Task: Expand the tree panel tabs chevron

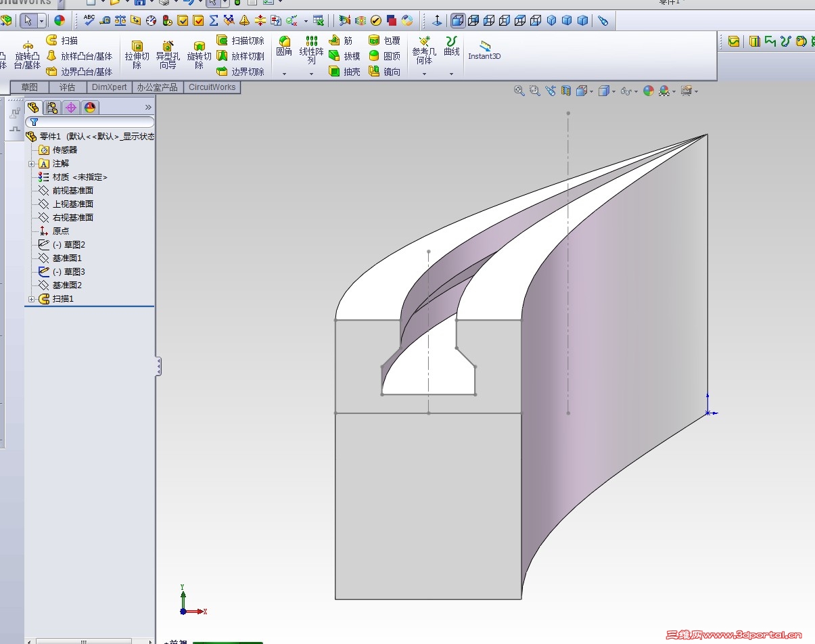Action: click(x=148, y=108)
